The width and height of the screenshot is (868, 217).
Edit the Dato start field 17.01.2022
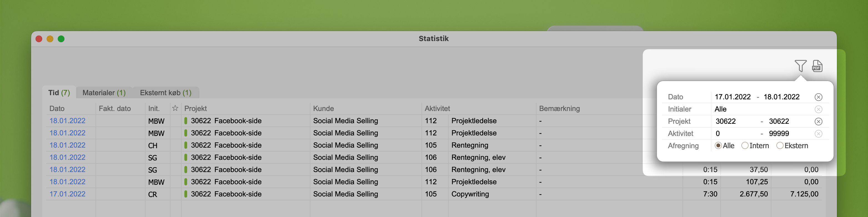(x=732, y=97)
